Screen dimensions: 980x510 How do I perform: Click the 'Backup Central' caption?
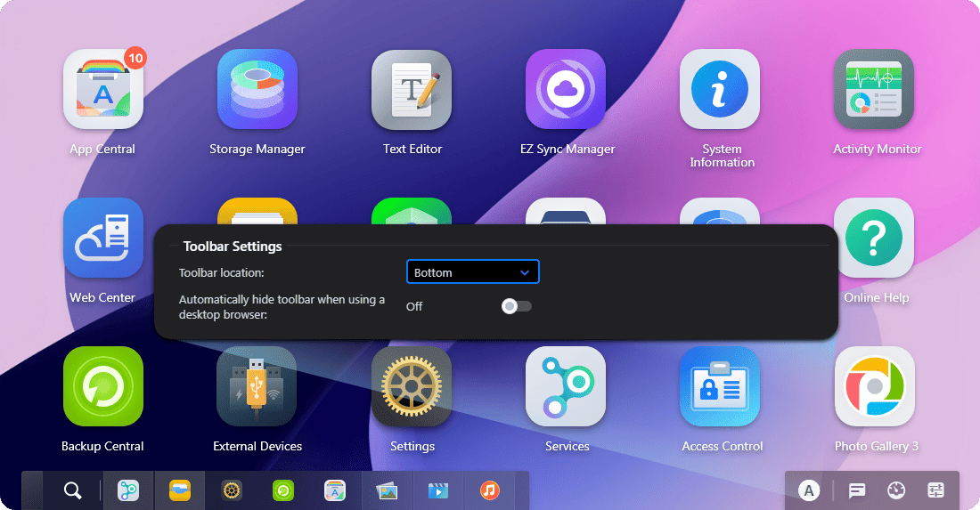coord(102,446)
